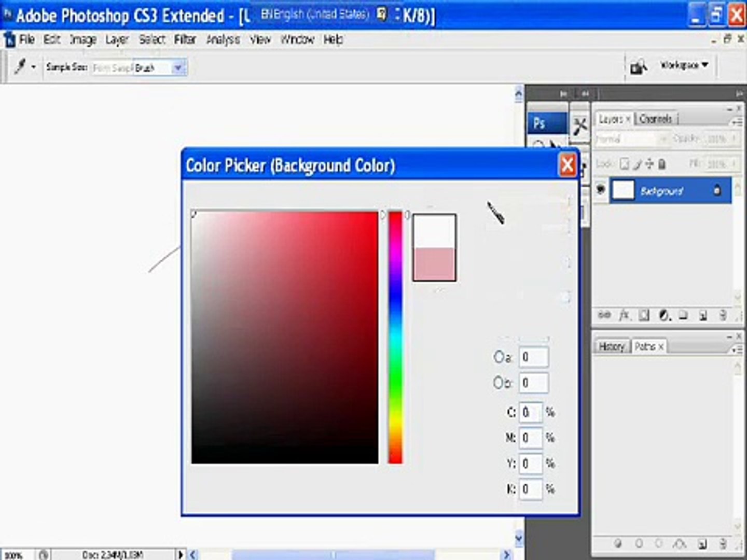
Task: Click the Background layer lock icon
Action: coord(717,190)
